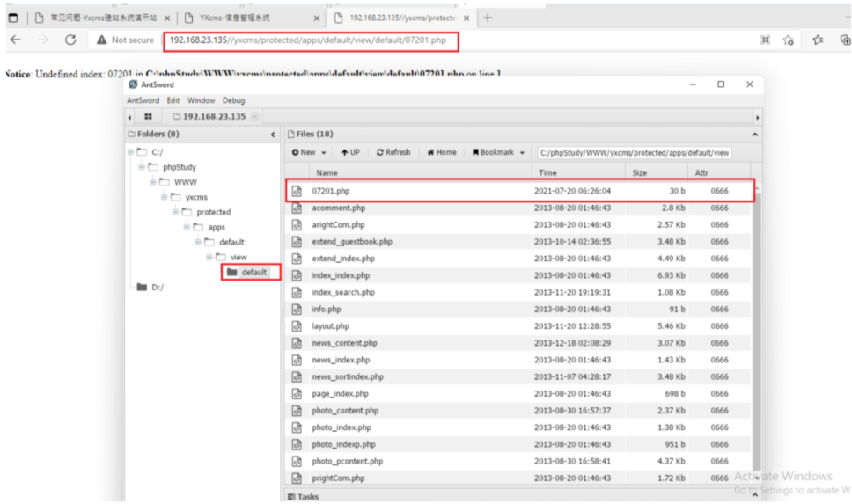Image resolution: width=852 pixels, height=504 pixels.
Task: Collapse the Files panel
Action: 754,135
